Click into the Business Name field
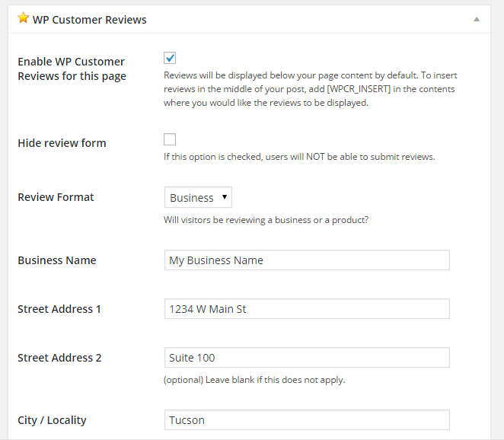The width and height of the screenshot is (504, 440). 307,260
